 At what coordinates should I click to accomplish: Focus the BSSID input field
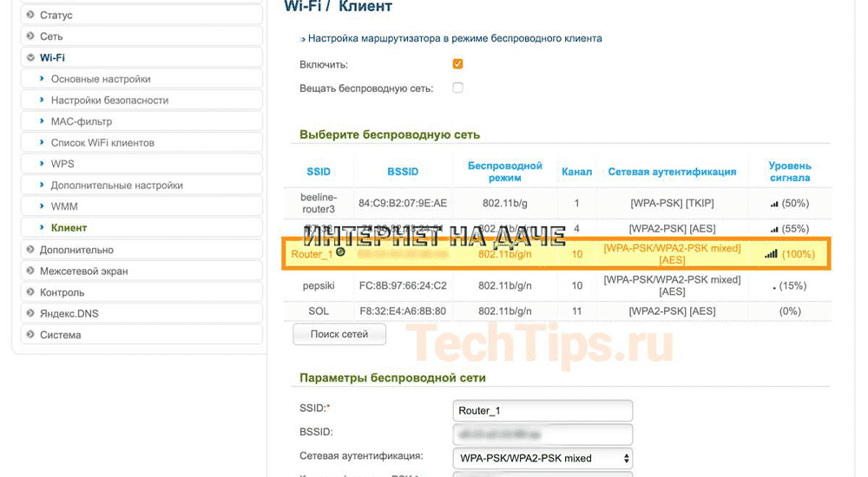pyautogui.click(x=542, y=435)
